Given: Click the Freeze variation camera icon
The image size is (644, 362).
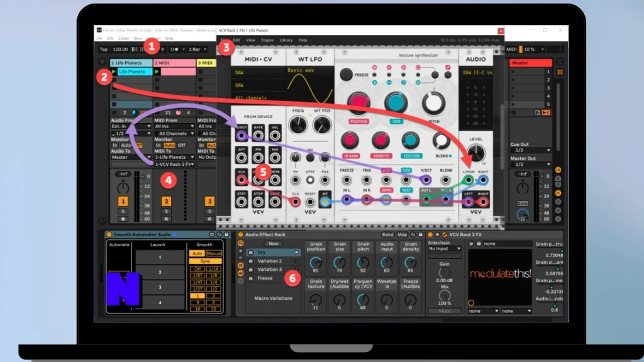Looking at the screenshot, I should point(250,278).
